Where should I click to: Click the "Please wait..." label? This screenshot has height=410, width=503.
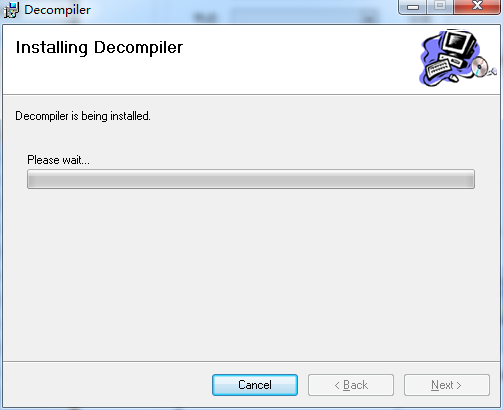pyautogui.click(x=58, y=160)
